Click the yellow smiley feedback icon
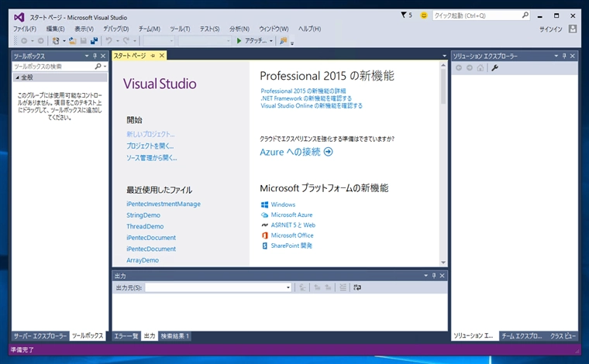The image size is (589, 364). 424,15
